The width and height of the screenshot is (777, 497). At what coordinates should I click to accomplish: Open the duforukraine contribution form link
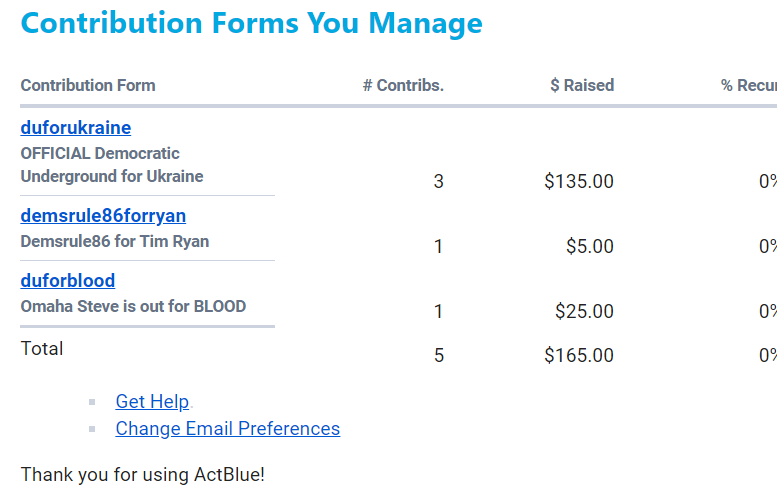[x=76, y=128]
